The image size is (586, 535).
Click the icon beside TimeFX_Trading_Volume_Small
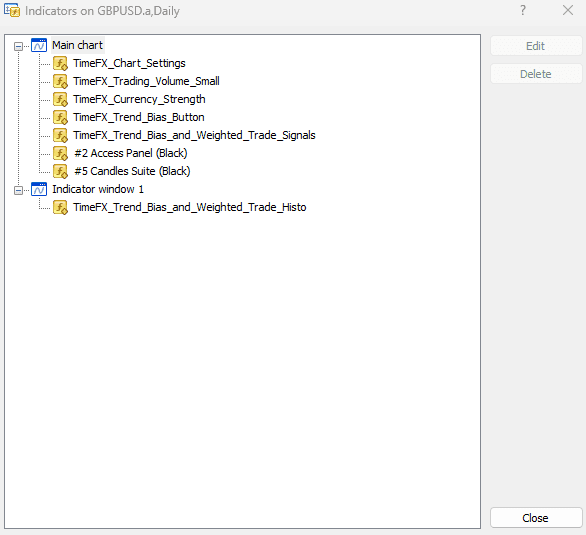tap(60, 81)
